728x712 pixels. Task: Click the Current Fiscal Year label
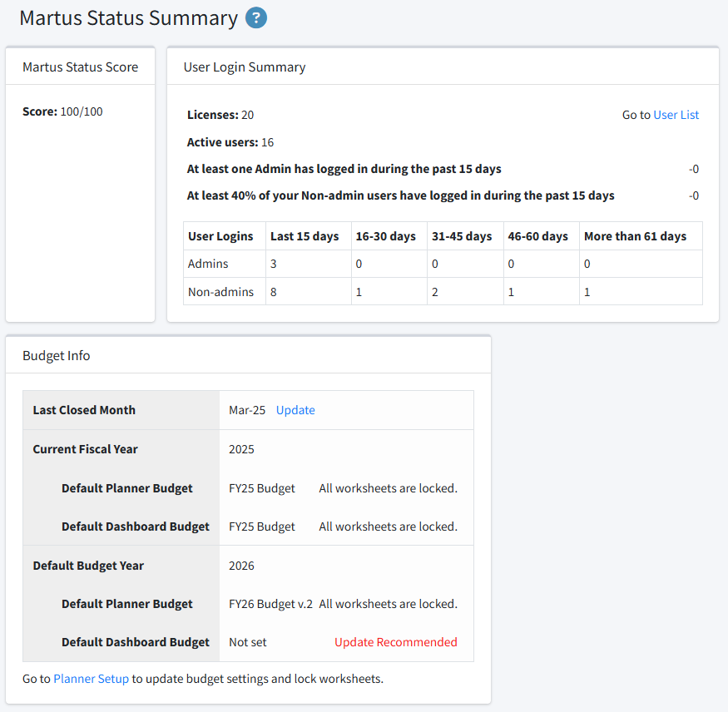[86, 449]
